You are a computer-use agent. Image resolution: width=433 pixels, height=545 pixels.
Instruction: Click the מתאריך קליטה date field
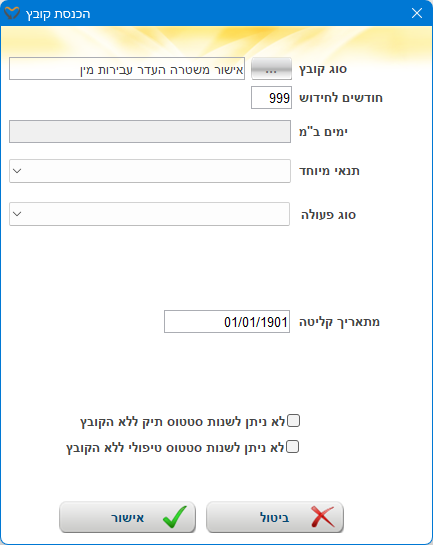[x=227, y=322]
